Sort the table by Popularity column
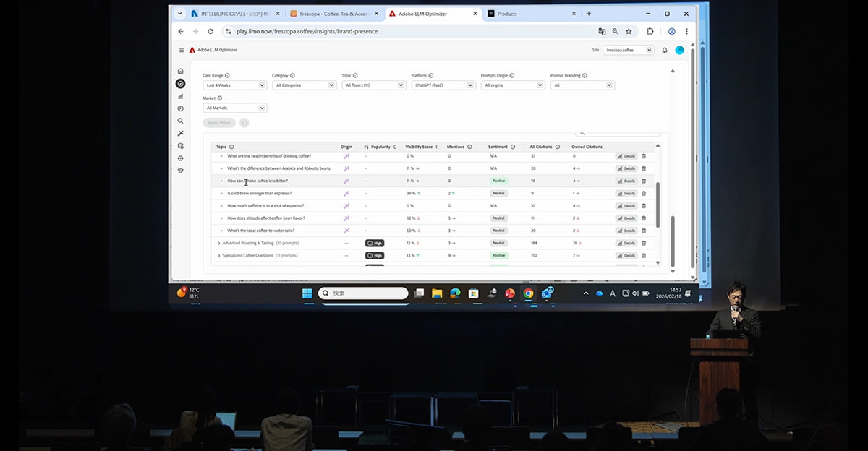Image resolution: width=868 pixels, height=451 pixels. click(379, 147)
